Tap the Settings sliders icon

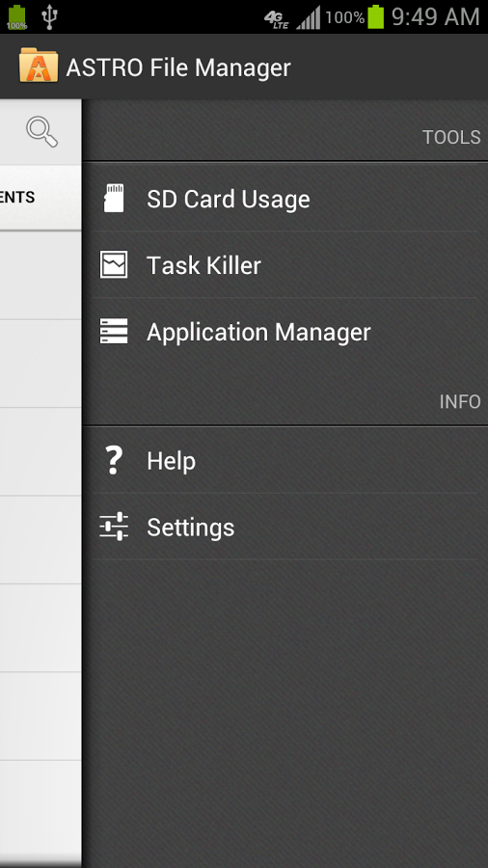[x=114, y=527]
